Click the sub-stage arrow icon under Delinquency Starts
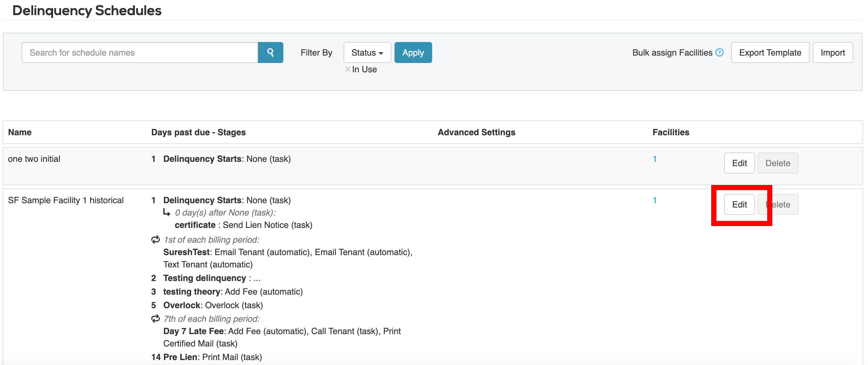 tap(167, 212)
